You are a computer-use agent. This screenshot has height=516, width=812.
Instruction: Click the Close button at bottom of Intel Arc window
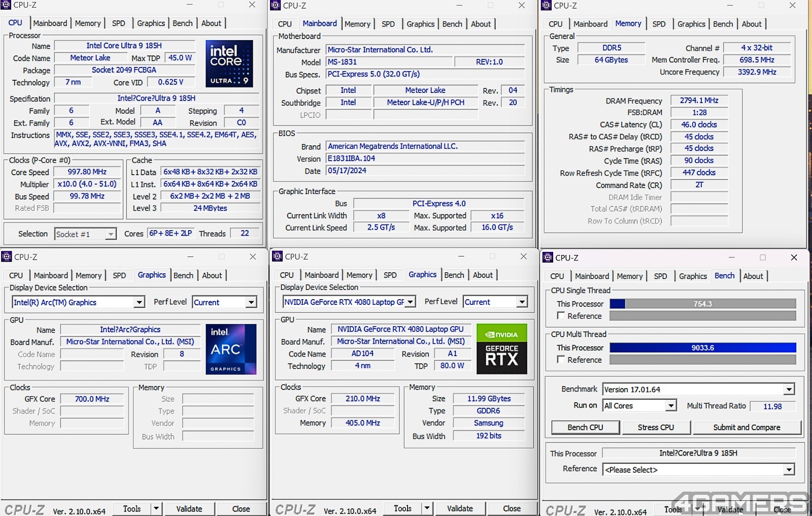click(x=241, y=508)
